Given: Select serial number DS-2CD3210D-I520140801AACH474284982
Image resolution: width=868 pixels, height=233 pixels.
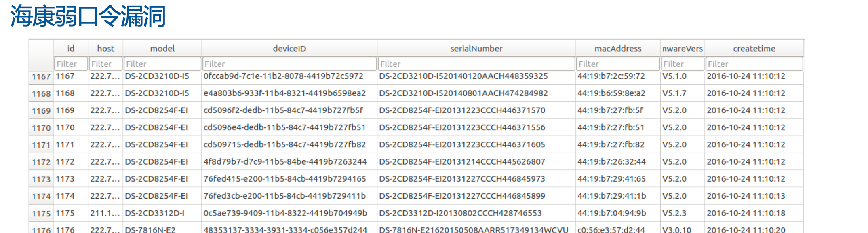Looking at the screenshot, I should tap(476, 93).
